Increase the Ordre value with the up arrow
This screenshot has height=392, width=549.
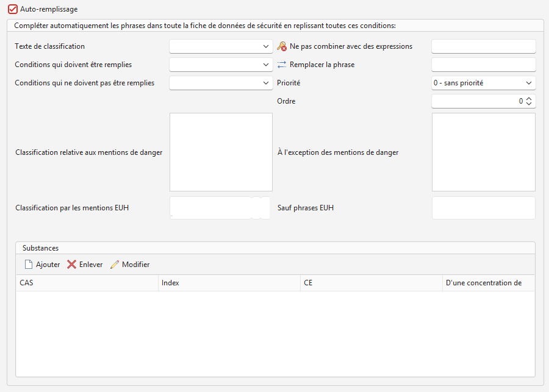(529, 99)
